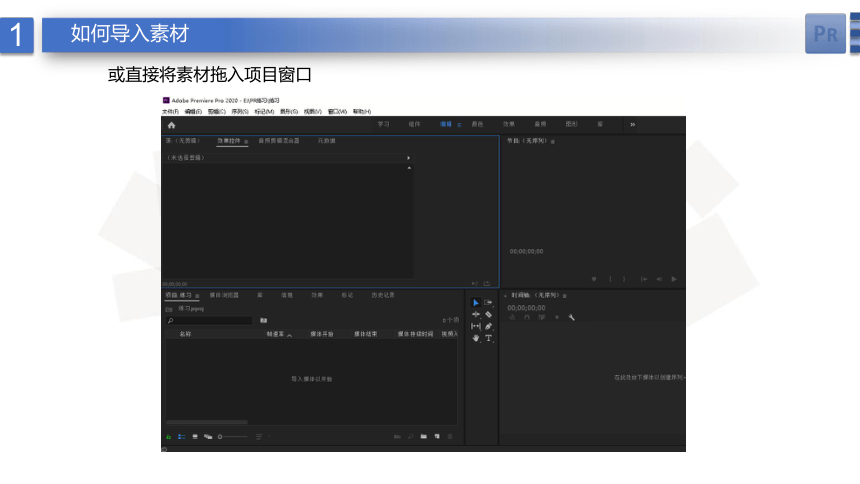Switch project panel to List view
Image resolution: width=860 pixels, height=484 pixels.
[182, 437]
